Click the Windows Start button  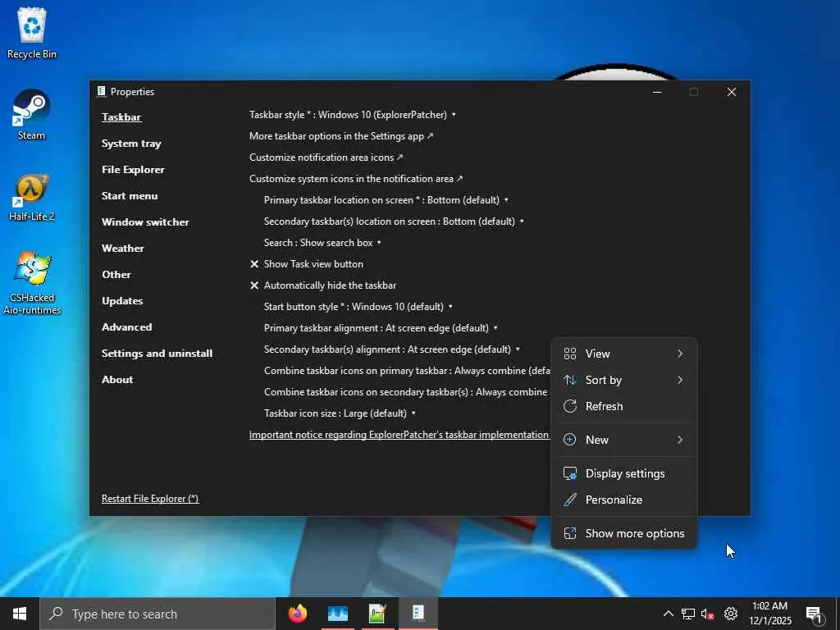(x=20, y=614)
